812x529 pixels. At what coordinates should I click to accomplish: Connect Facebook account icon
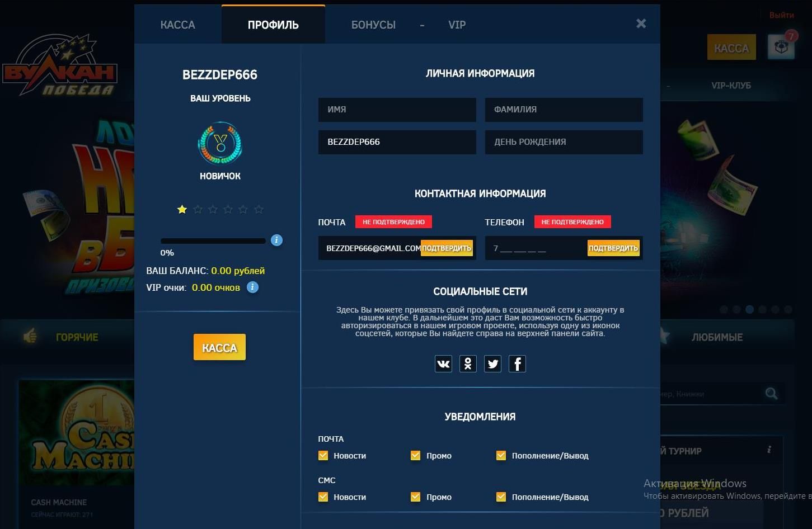[x=517, y=364]
